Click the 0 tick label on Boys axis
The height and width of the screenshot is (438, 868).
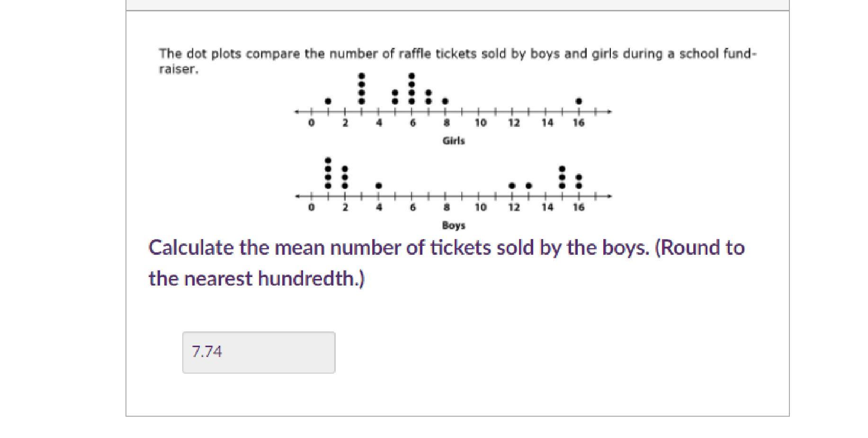tap(311, 207)
